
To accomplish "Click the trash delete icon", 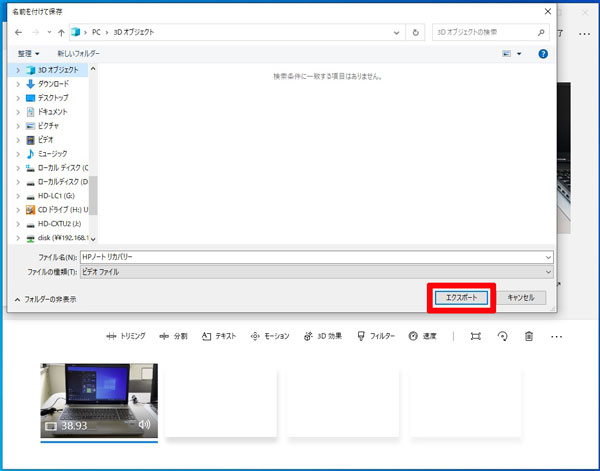I will tap(529, 337).
